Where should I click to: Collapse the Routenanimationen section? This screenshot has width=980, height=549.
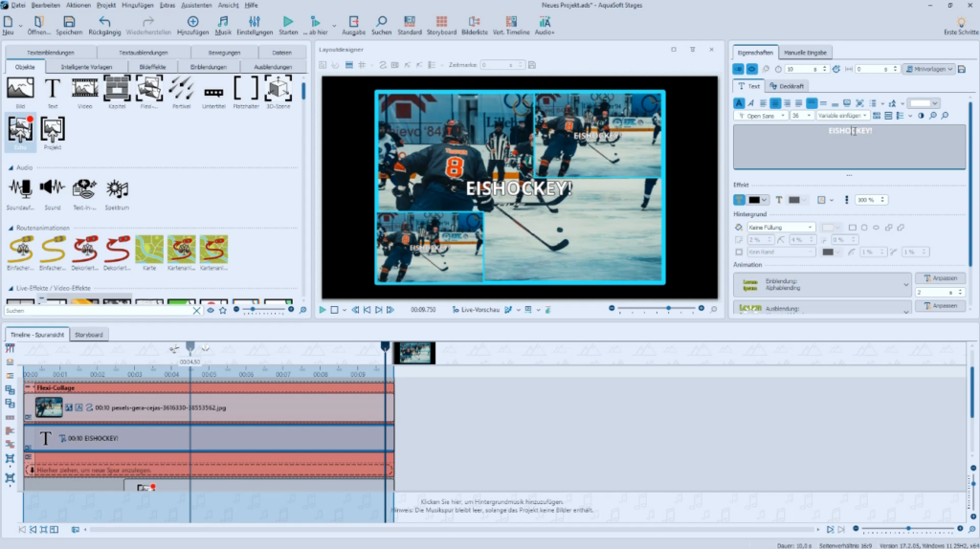click(x=11, y=228)
